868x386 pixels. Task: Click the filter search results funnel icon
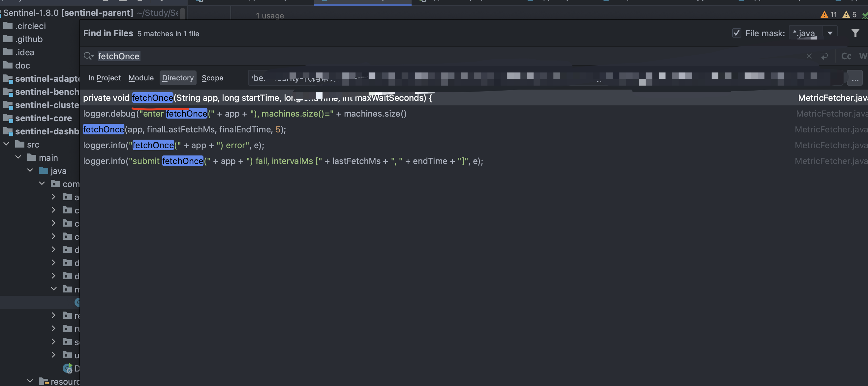855,33
